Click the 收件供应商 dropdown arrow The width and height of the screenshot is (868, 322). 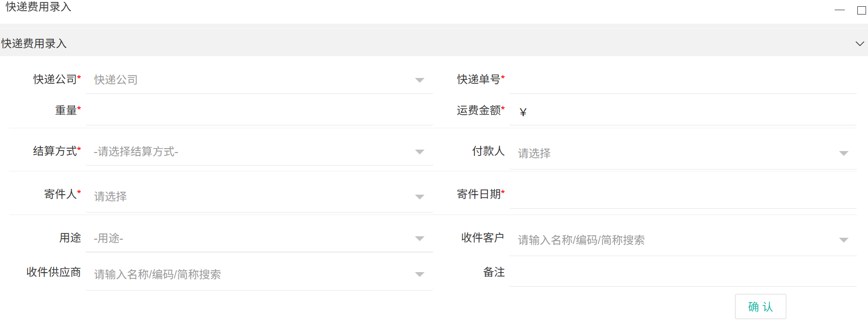coord(420,275)
